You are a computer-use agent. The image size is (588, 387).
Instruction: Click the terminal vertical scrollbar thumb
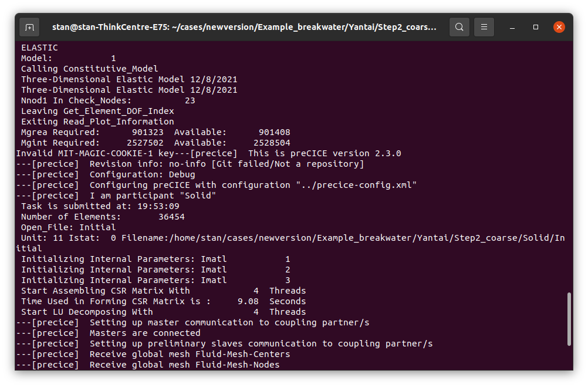coord(569,319)
